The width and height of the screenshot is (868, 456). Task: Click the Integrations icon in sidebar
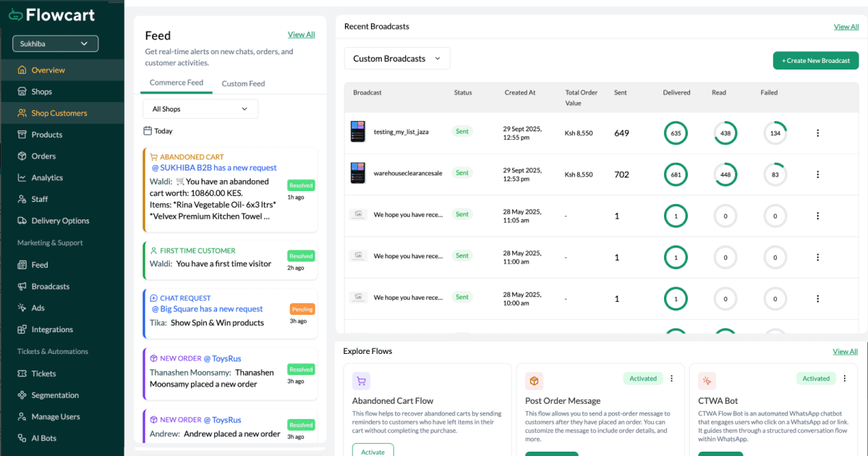pos(22,330)
